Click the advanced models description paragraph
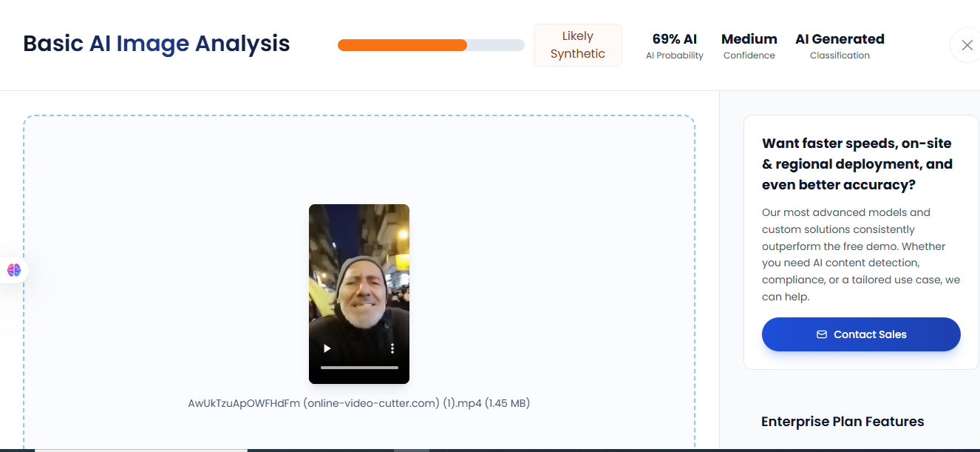 (861, 254)
